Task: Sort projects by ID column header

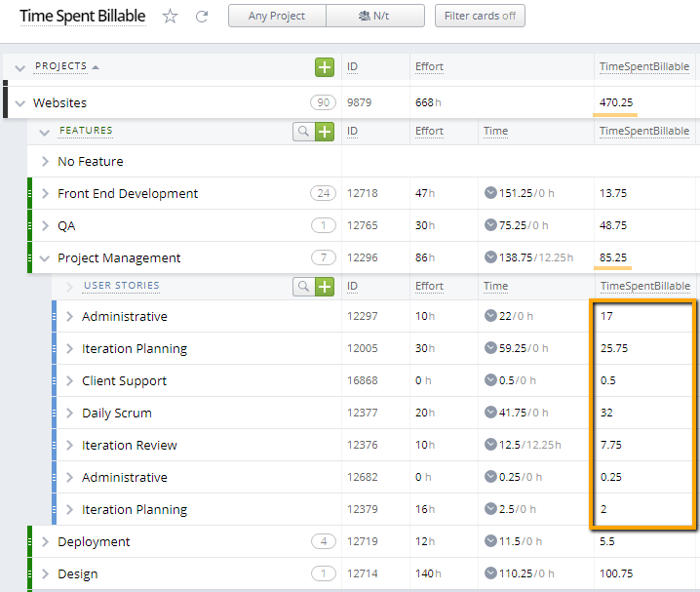Action: (352, 66)
